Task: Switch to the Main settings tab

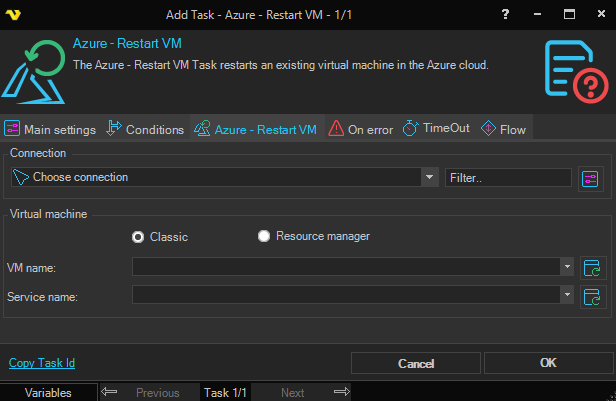Action: point(51,129)
